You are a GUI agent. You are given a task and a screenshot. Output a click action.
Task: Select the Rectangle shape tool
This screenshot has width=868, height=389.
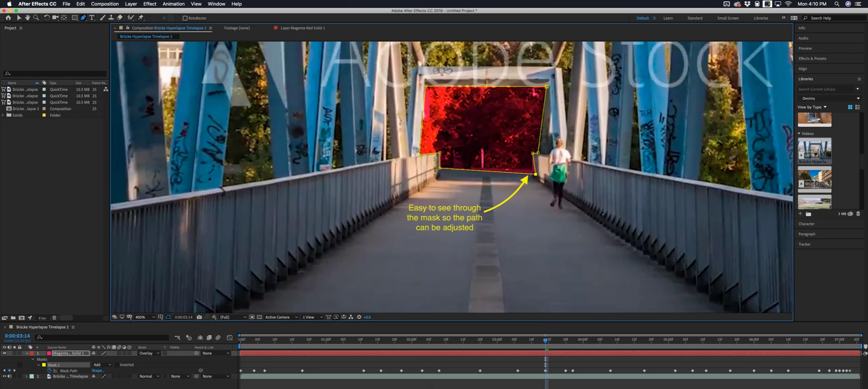point(75,18)
